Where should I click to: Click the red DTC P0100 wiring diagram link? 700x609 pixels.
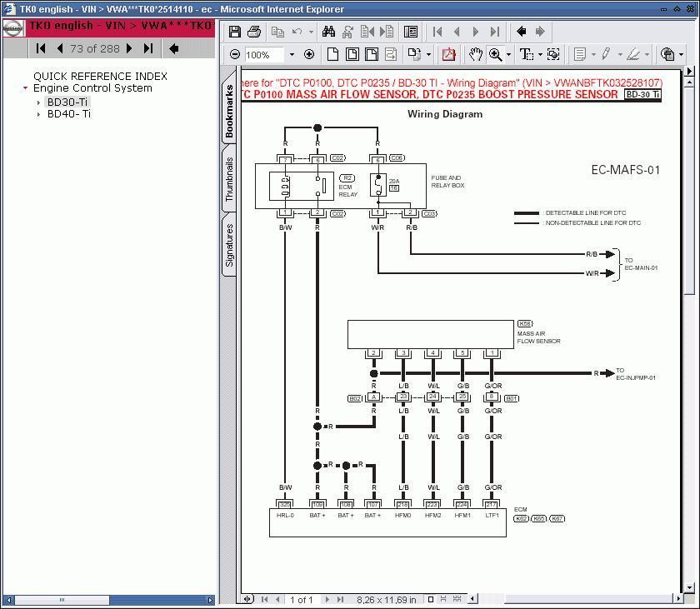[452, 83]
